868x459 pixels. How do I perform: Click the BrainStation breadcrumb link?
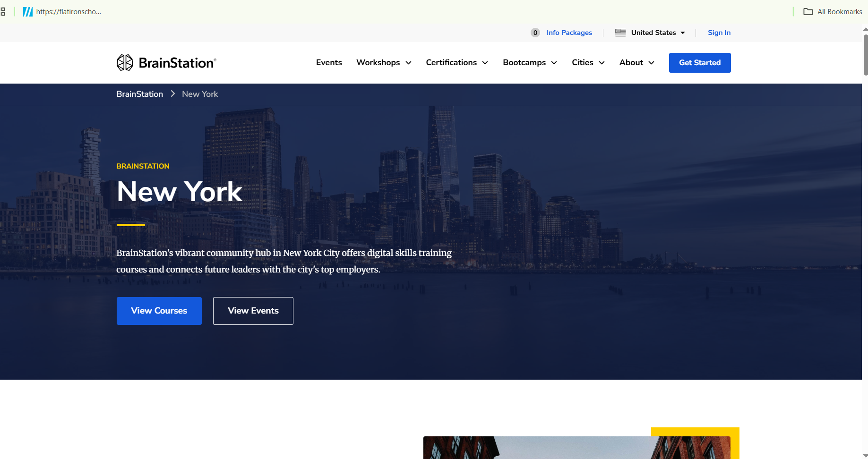pyautogui.click(x=139, y=94)
